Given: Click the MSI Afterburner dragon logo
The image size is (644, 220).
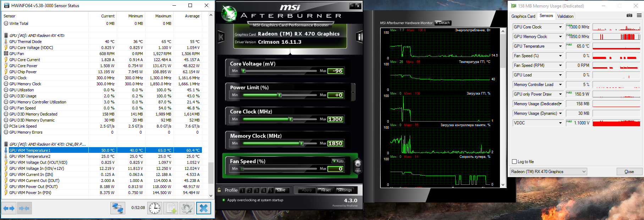Looking at the screenshot, I should (229, 14).
